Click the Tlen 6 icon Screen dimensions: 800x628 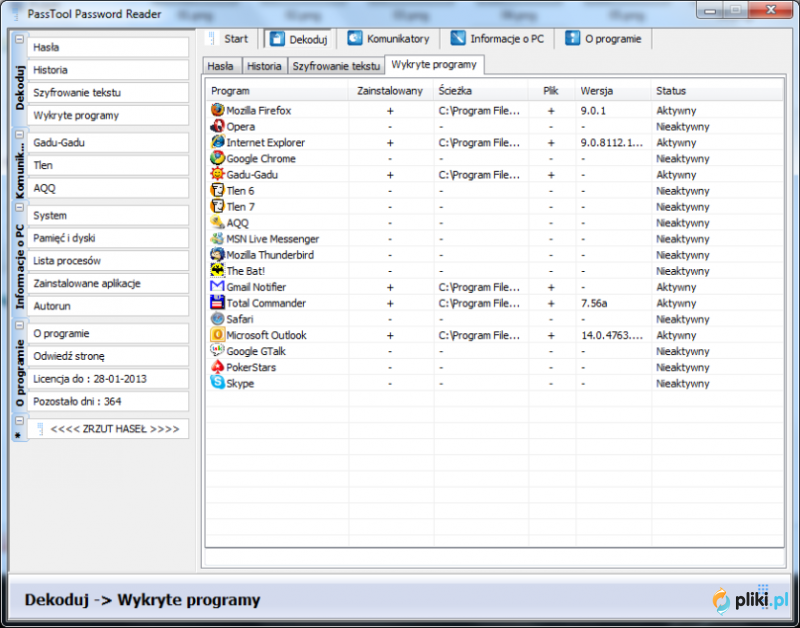click(x=217, y=190)
